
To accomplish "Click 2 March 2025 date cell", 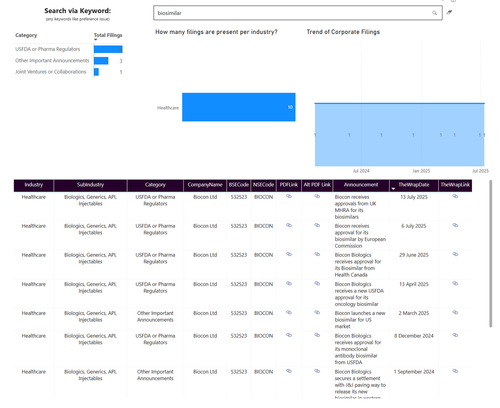I will pyautogui.click(x=414, y=313).
